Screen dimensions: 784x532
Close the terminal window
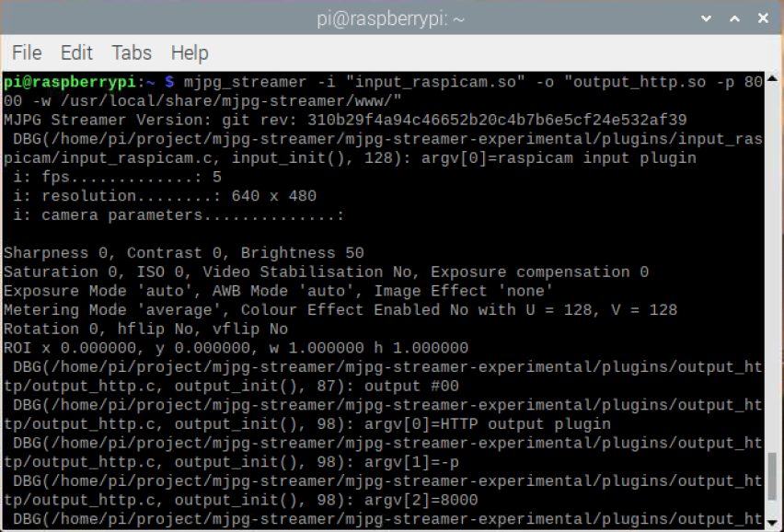click(763, 18)
